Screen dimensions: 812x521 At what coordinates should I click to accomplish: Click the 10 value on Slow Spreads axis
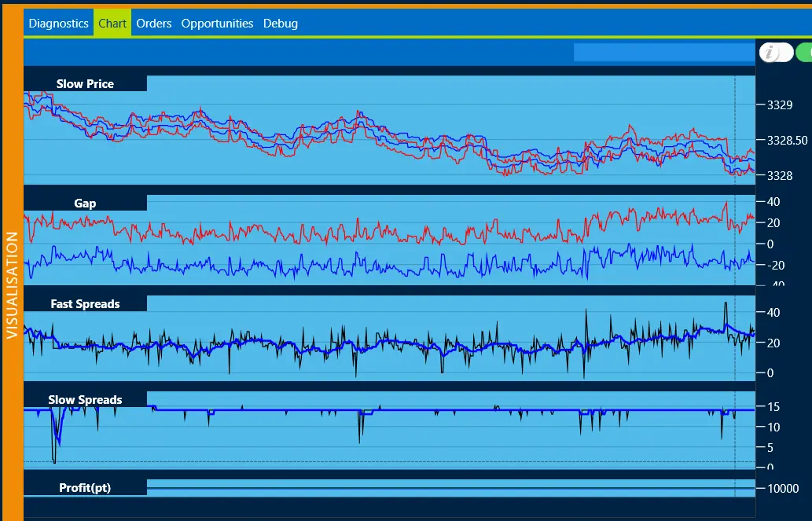click(773, 427)
